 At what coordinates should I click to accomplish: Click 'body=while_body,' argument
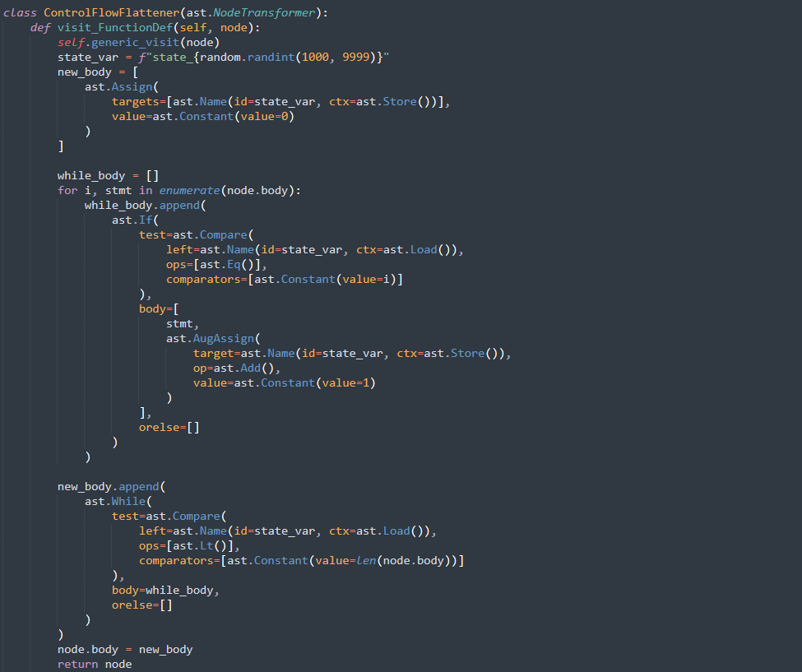pos(165,591)
